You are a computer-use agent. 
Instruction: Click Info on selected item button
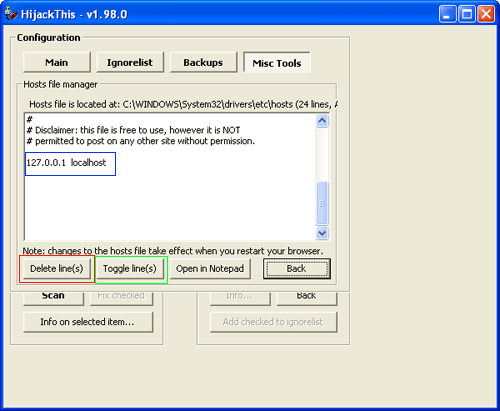click(x=88, y=322)
